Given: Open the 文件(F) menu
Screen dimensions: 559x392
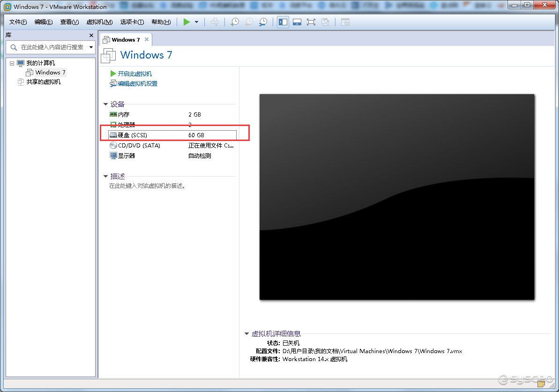Looking at the screenshot, I should point(18,22).
